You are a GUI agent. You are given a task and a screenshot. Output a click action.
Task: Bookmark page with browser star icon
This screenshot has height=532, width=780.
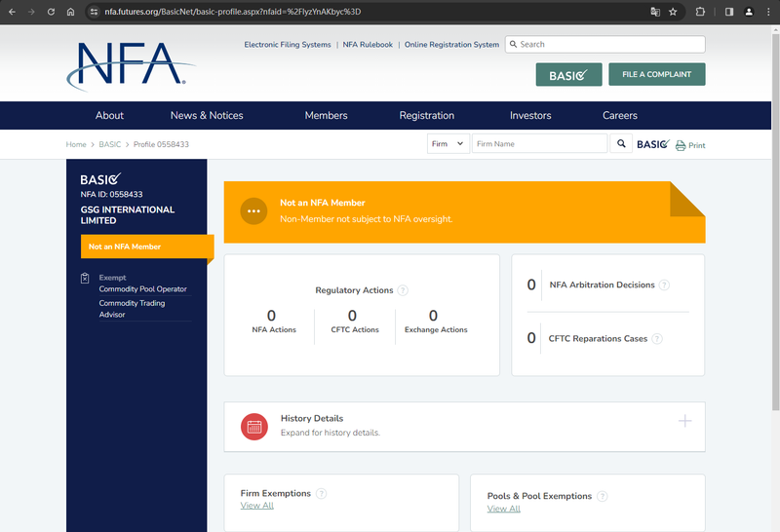[673, 12]
